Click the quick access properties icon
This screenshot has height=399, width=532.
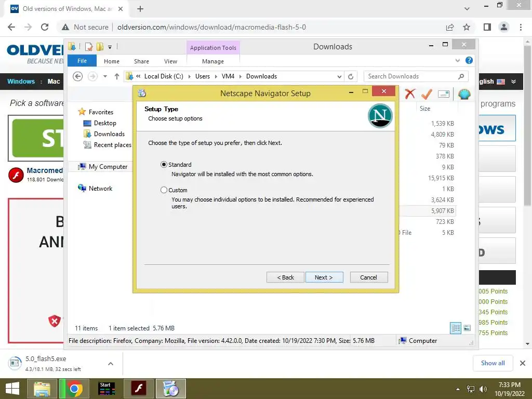[x=88, y=46]
